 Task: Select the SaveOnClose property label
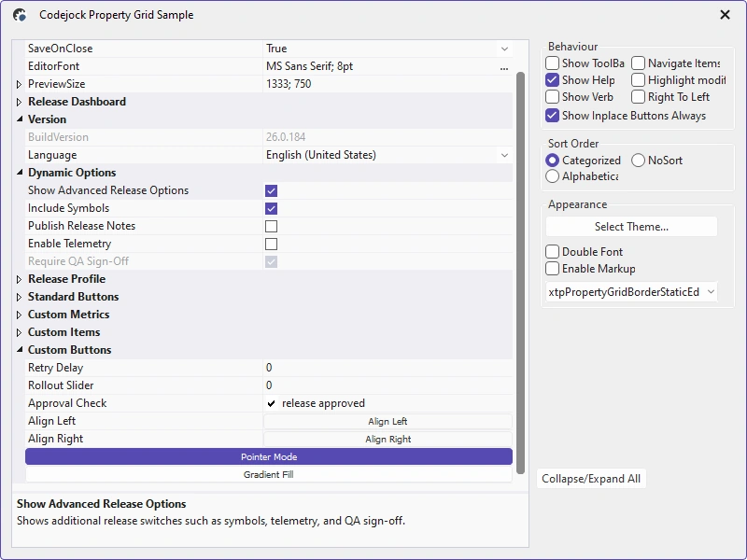pyautogui.click(x=60, y=49)
